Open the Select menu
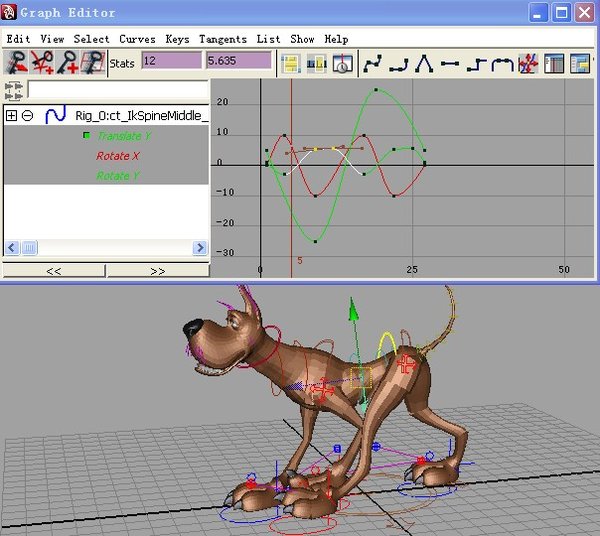The height and width of the screenshot is (536, 600). (x=91, y=39)
